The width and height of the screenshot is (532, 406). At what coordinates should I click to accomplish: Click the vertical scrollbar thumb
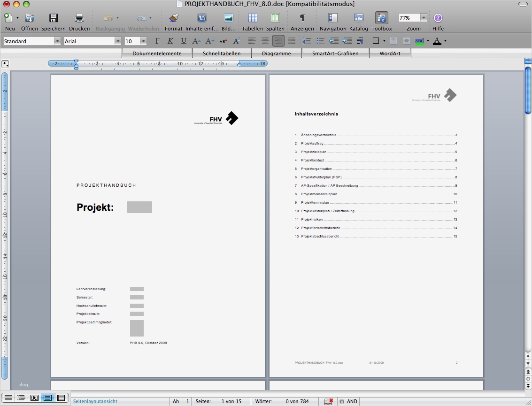[x=528, y=90]
